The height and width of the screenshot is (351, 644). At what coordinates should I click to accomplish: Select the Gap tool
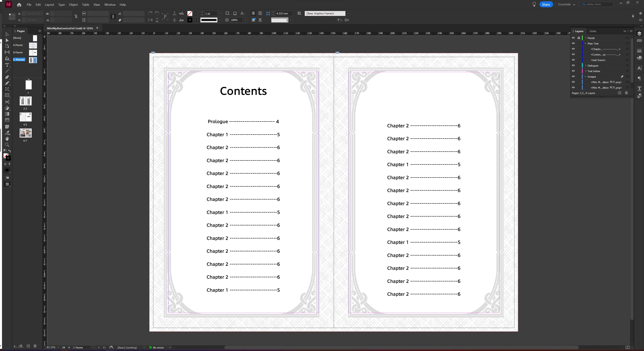click(x=7, y=52)
